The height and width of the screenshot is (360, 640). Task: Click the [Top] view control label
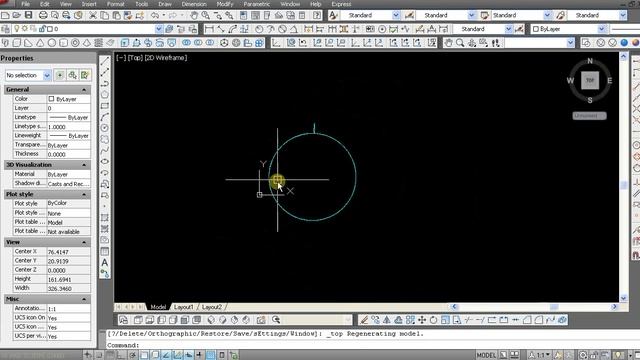pos(136,58)
